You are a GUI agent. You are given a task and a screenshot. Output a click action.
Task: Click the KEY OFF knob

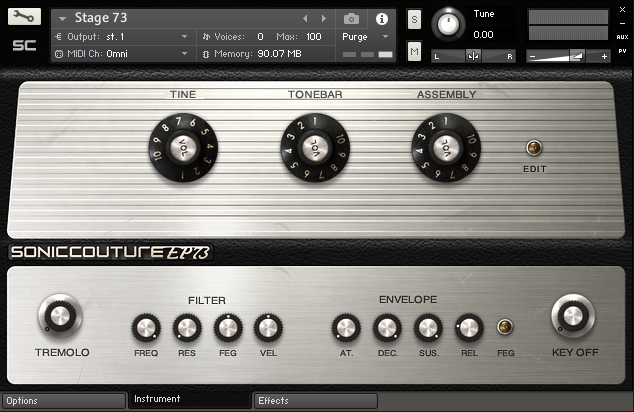click(x=573, y=316)
